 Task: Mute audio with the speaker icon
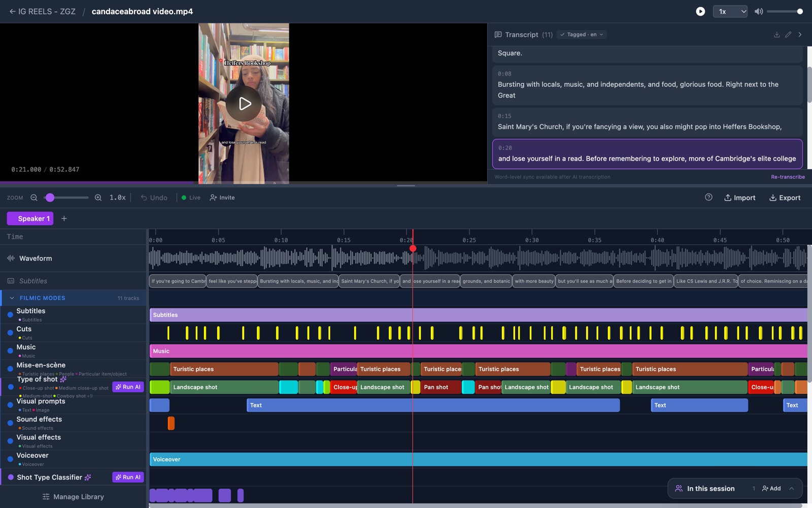click(759, 11)
